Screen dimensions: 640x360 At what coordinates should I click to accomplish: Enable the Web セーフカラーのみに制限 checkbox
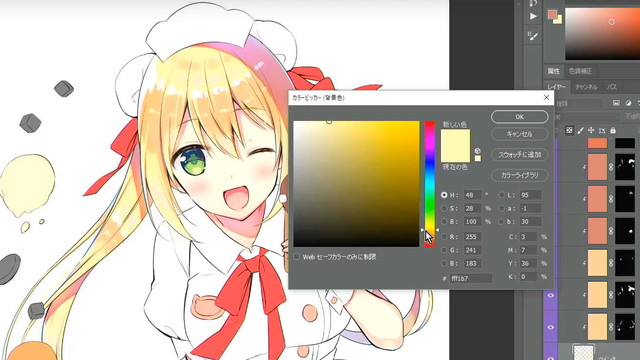click(297, 257)
